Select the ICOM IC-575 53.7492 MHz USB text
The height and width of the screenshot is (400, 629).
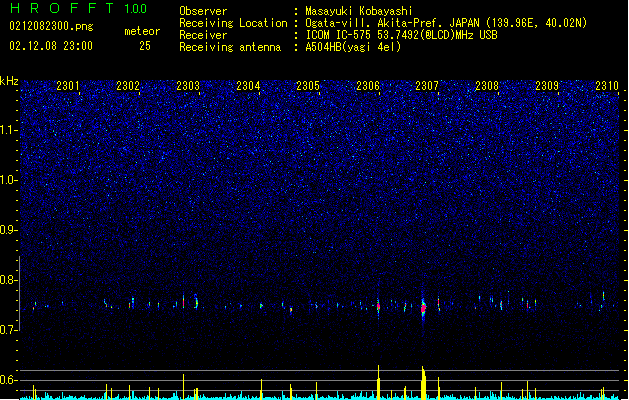[402, 35]
